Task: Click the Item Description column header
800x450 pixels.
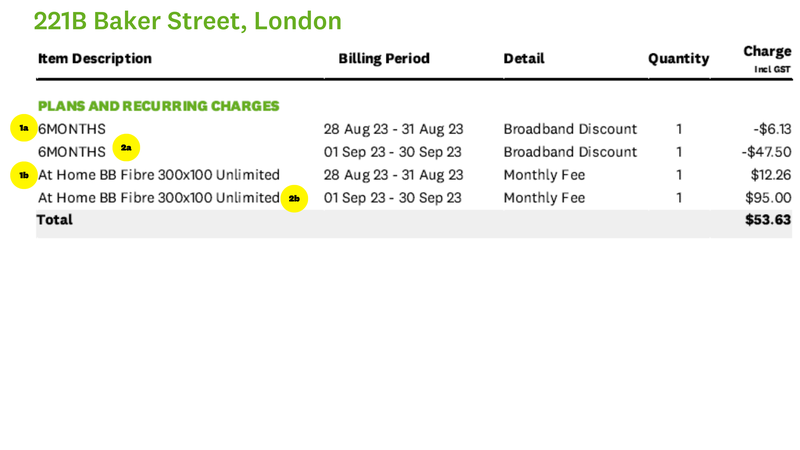Action: (95, 59)
